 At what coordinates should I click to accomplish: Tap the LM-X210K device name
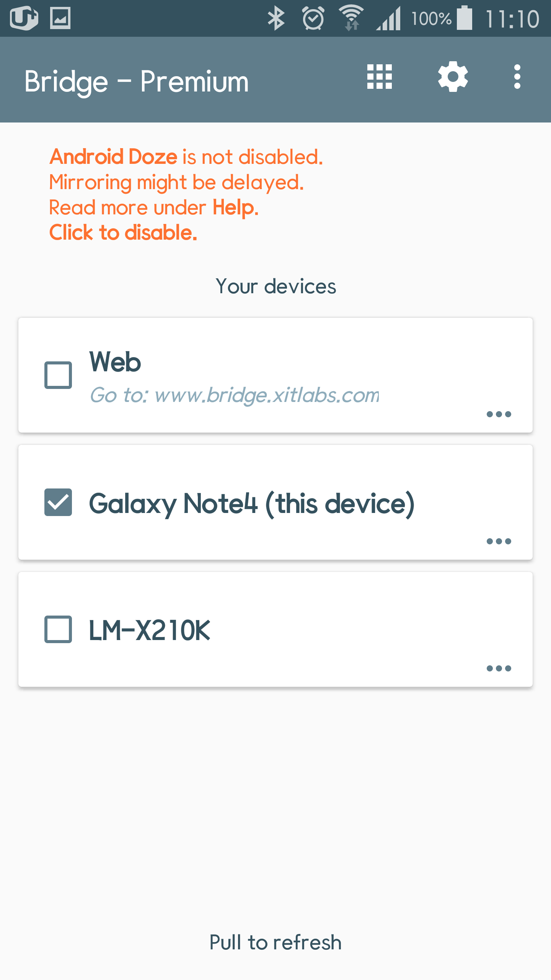click(150, 630)
